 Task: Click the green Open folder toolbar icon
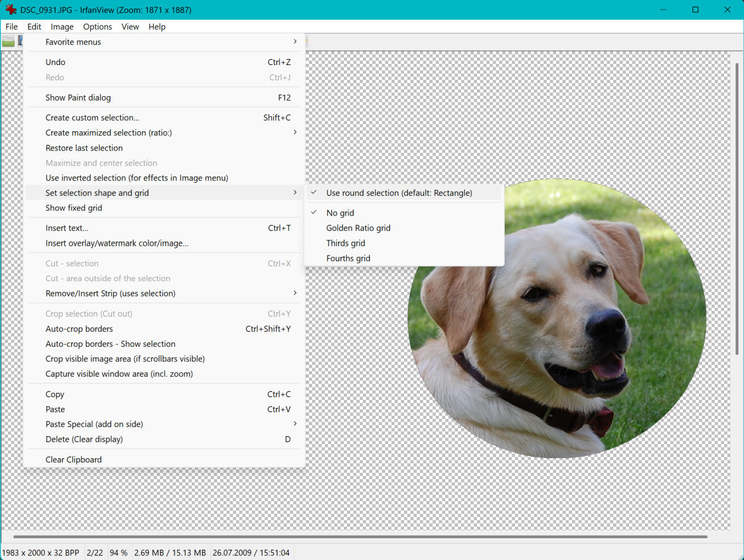pos(8,41)
